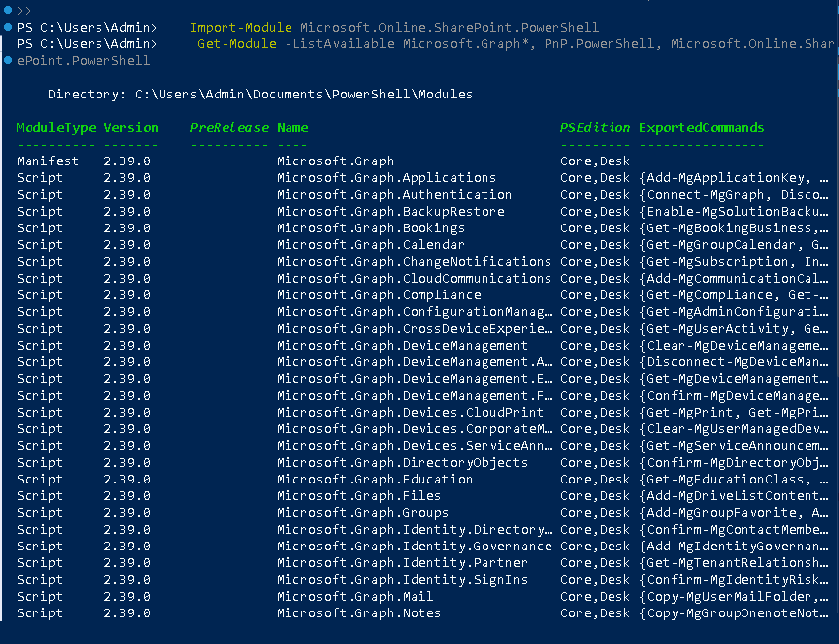Select Microsoft.Graph.Notes name
The width and height of the screenshot is (839, 644).
coord(359,613)
